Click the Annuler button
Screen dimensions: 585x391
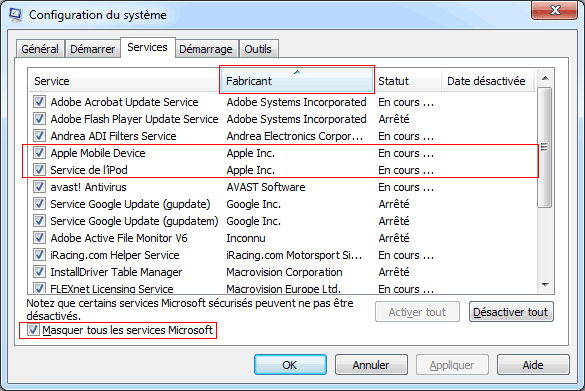click(371, 365)
